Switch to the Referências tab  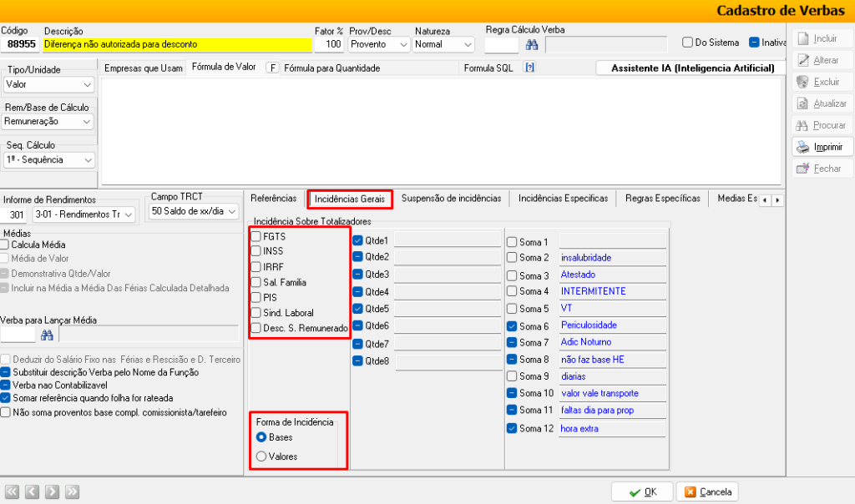pyautogui.click(x=274, y=199)
